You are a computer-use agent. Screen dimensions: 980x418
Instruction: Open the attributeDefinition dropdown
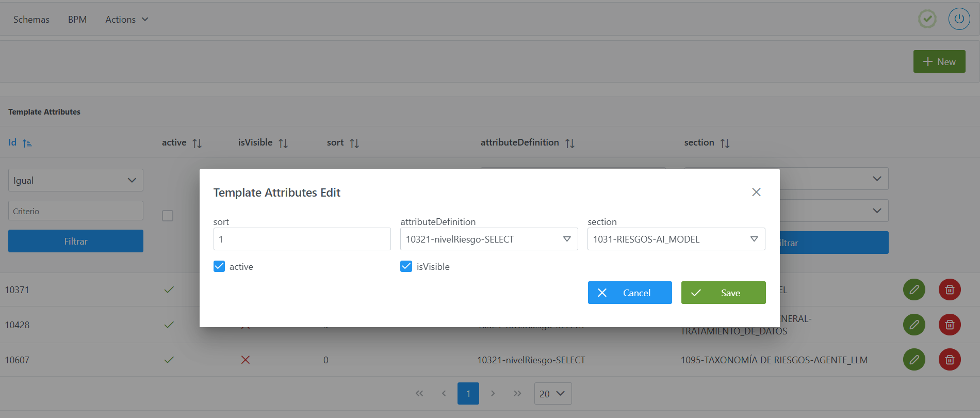pyautogui.click(x=488, y=239)
